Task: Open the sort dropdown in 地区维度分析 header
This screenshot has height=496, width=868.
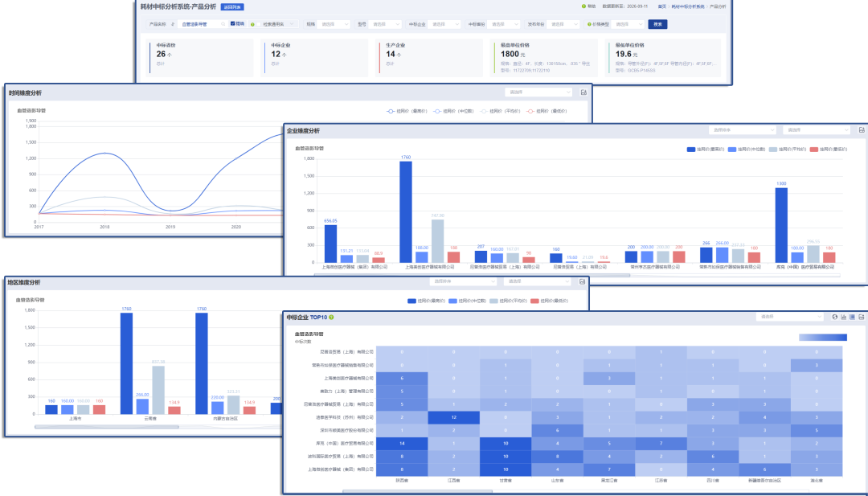Action: pyautogui.click(x=464, y=282)
